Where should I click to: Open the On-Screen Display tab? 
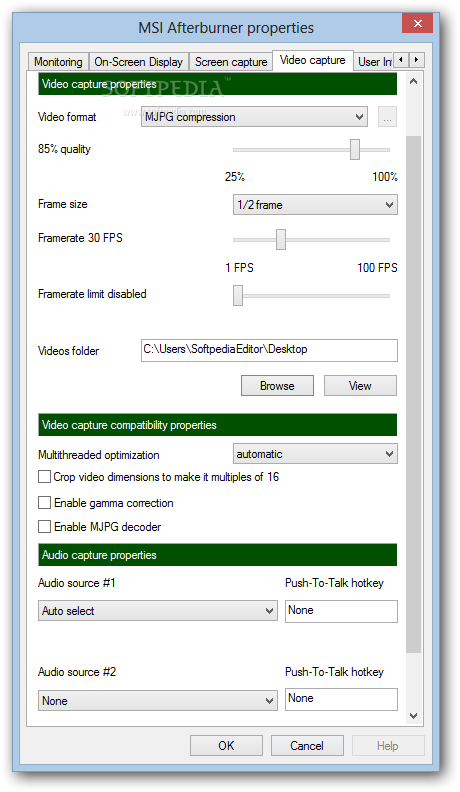138,62
